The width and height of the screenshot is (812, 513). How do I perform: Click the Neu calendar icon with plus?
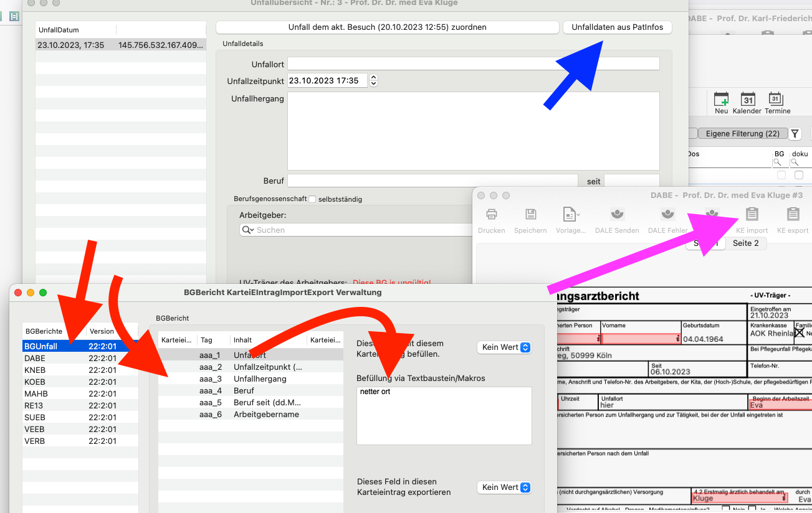(722, 99)
